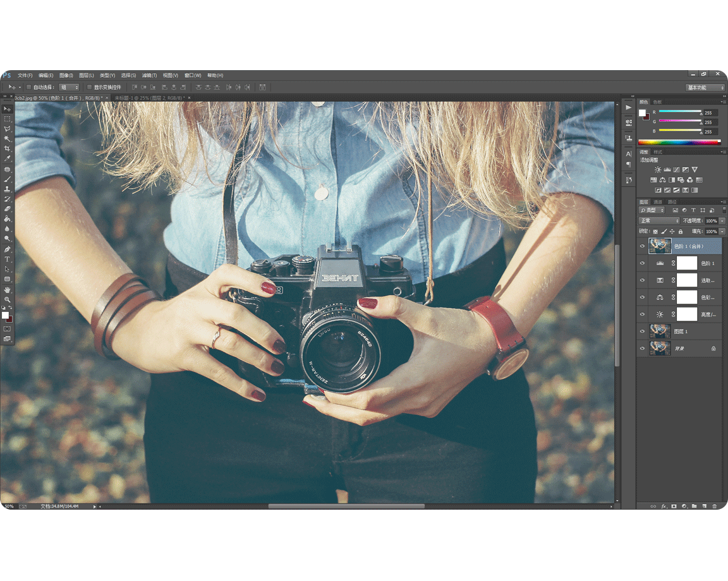Enable the Auto-Select checkbox
The image size is (728, 581).
pyautogui.click(x=28, y=87)
